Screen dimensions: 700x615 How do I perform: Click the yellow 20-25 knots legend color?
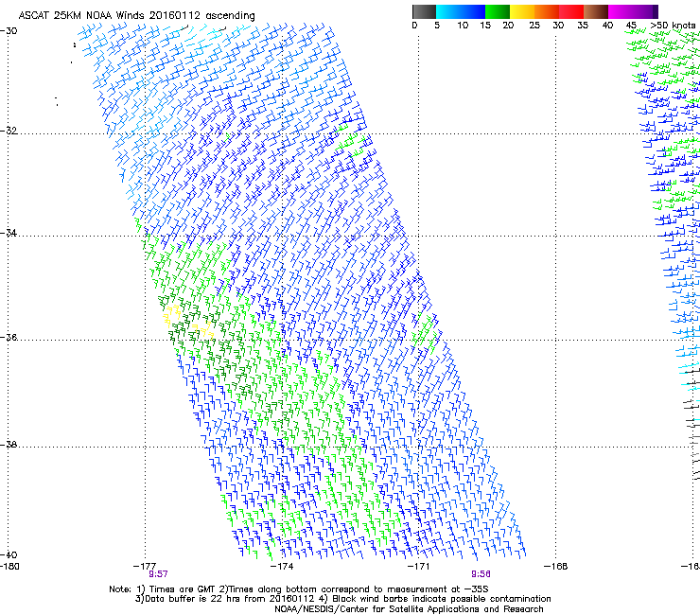coord(522,11)
